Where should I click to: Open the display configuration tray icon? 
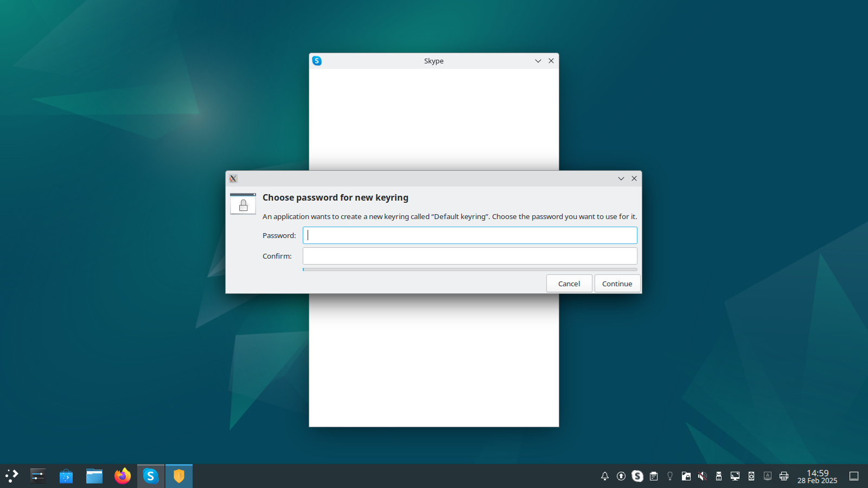pos(735,476)
